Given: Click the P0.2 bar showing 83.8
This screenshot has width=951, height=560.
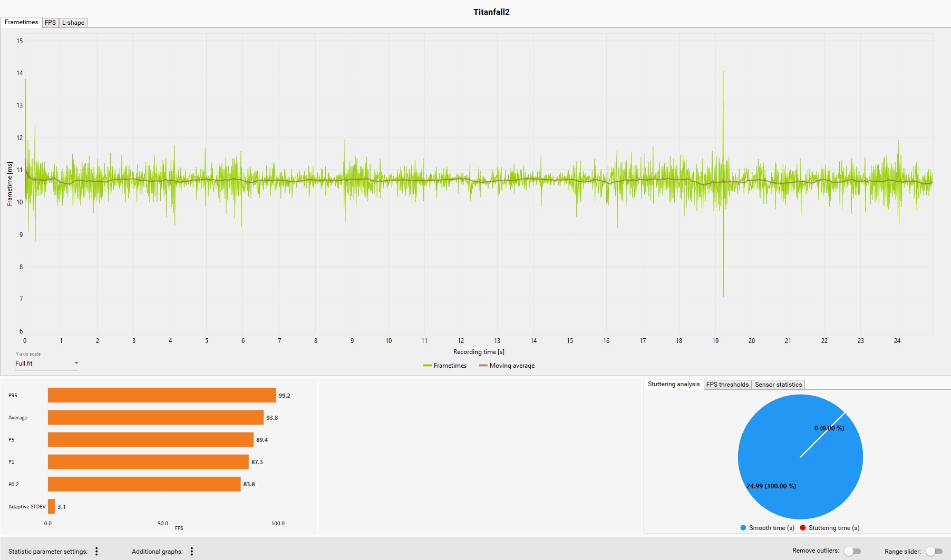Looking at the screenshot, I should coord(144,484).
